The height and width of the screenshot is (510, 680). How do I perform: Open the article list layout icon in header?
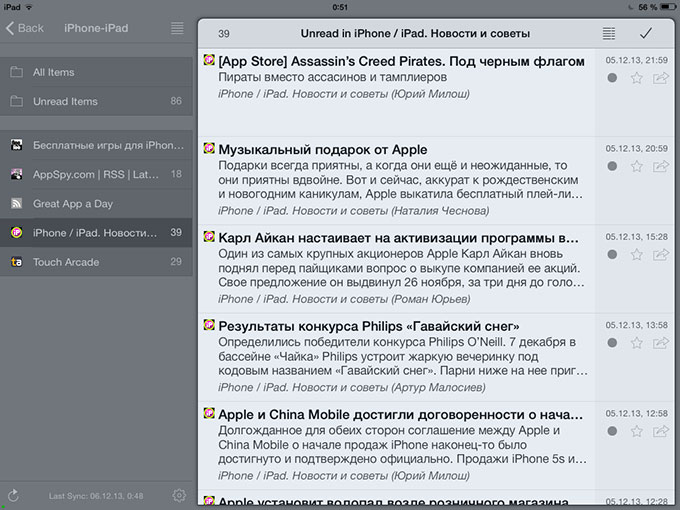(x=609, y=33)
